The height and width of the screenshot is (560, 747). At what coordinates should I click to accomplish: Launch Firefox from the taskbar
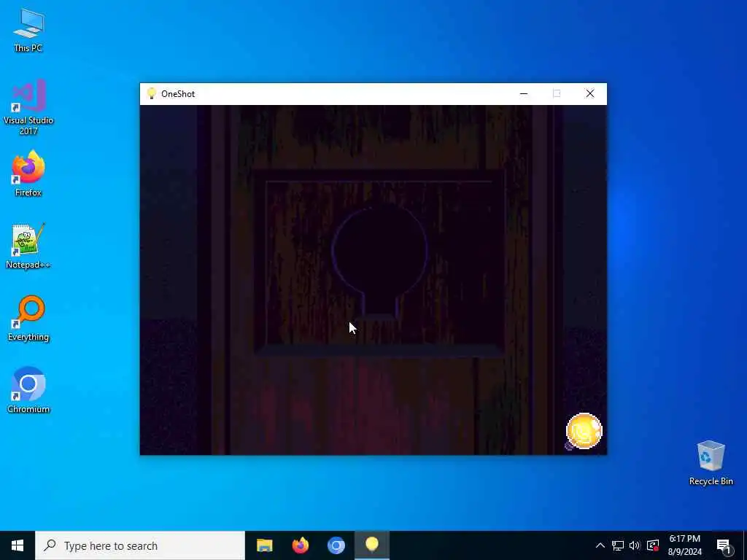click(300, 545)
